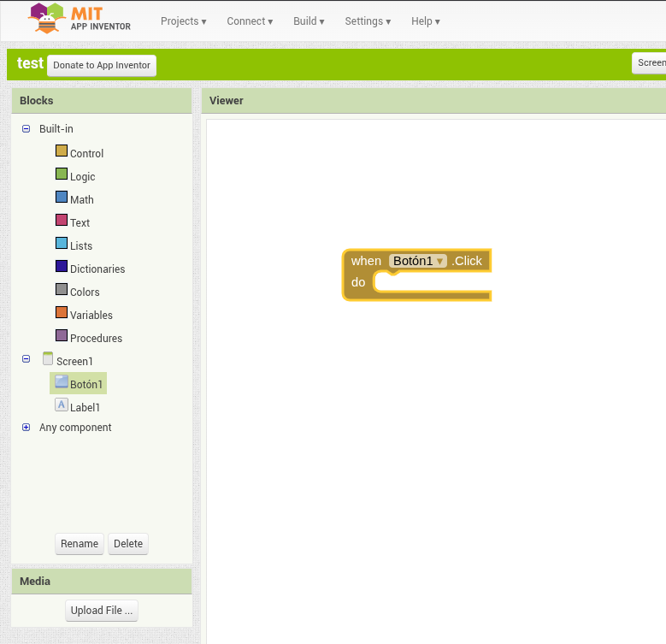Open the Projects menu
This screenshot has height=644, width=666.
[x=183, y=21]
